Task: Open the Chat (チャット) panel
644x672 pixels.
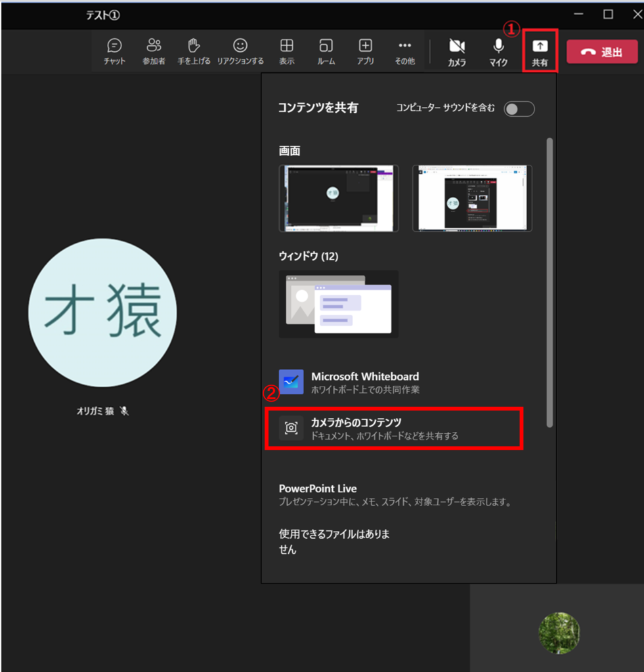Action: tap(114, 52)
